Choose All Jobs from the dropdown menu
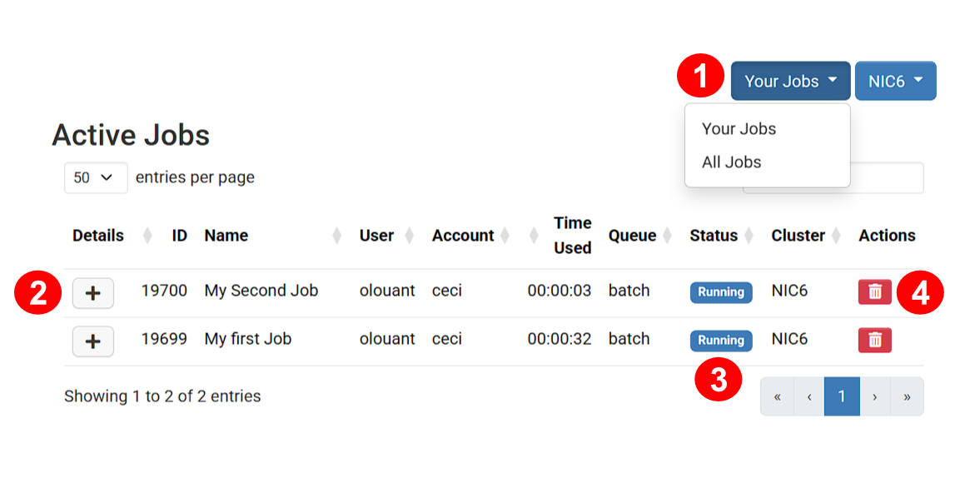 point(731,162)
